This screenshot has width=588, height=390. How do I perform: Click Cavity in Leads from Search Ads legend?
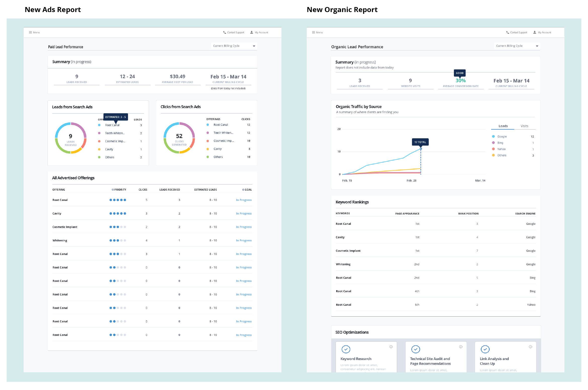tap(109, 149)
